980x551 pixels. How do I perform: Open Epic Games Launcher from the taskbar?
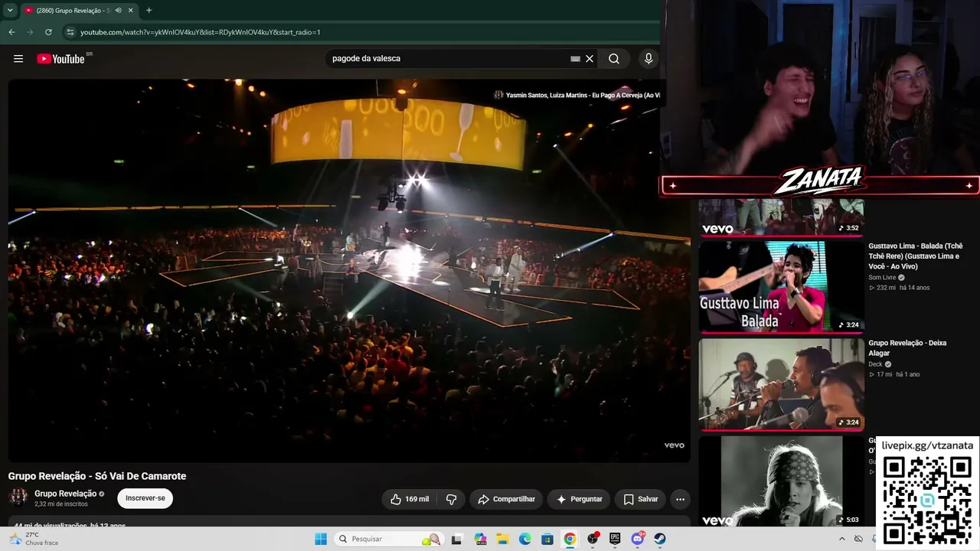pyautogui.click(x=615, y=539)
